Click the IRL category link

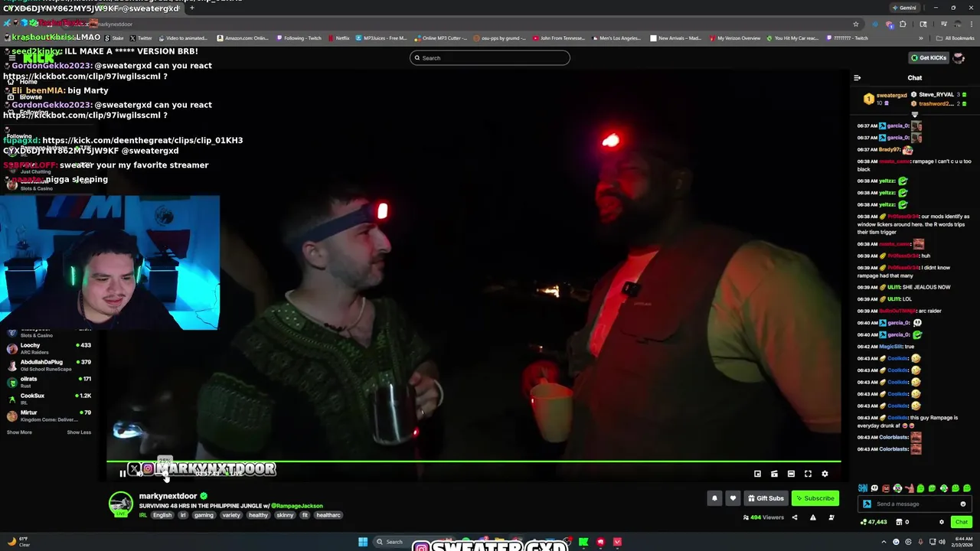[x=143, y=515]
